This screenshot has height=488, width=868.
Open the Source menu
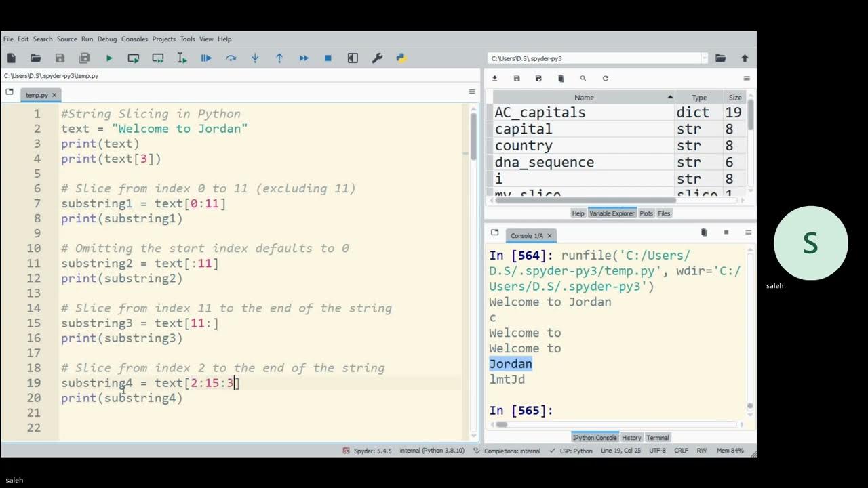[x=66, y=39]
